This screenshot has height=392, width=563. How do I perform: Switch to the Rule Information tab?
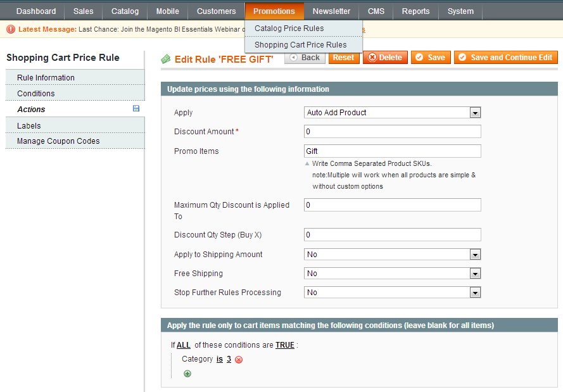[46, 78]
